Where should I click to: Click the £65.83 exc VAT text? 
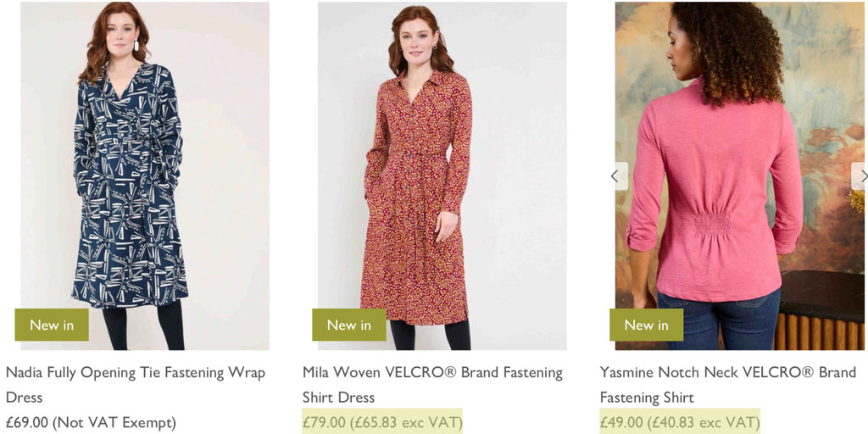coord(407,422)
